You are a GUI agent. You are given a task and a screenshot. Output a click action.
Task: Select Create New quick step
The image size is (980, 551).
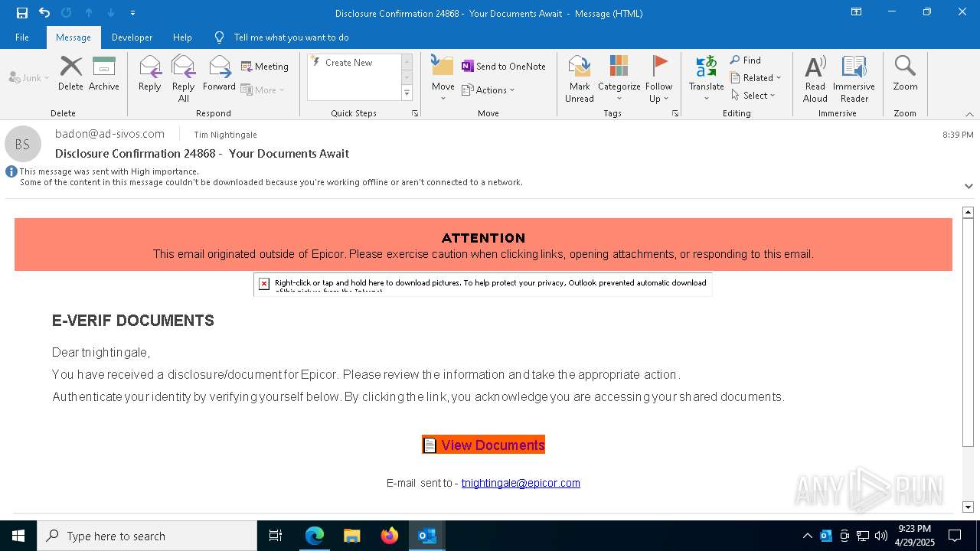tap(354, 63)
